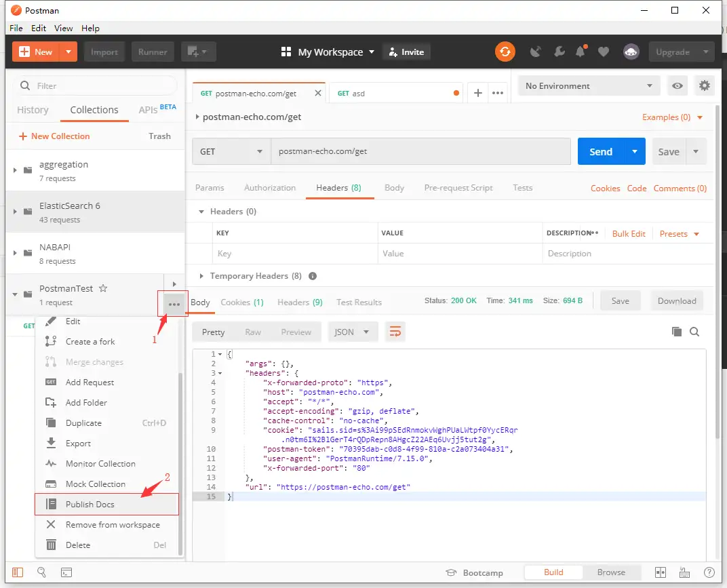Toggle the wrap lines icon in response

(395, 332)
